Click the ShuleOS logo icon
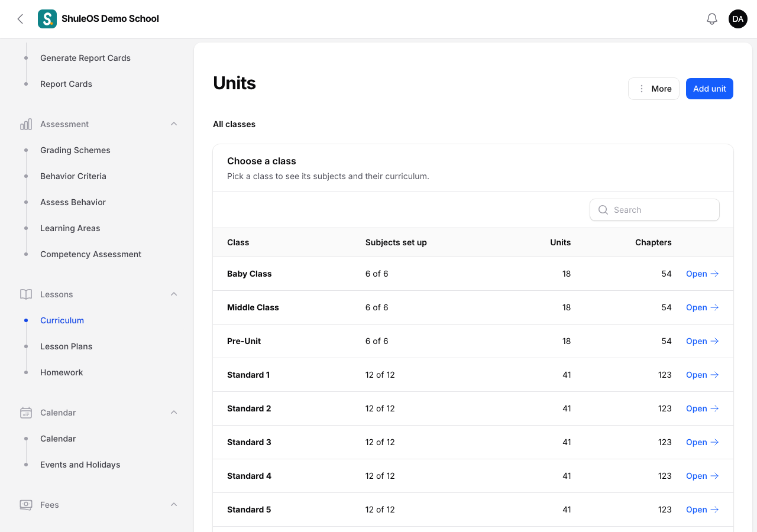This screenshot has height=532, width=757. pyautogui.click(x=47, y=19)
